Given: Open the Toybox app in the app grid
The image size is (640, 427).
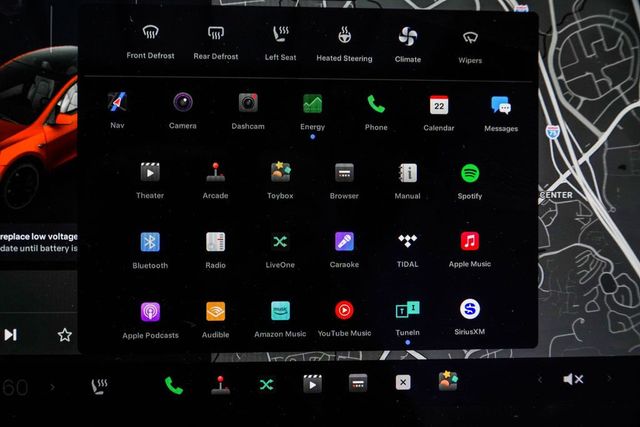Looking at the screenshot, I should (280, 180).
